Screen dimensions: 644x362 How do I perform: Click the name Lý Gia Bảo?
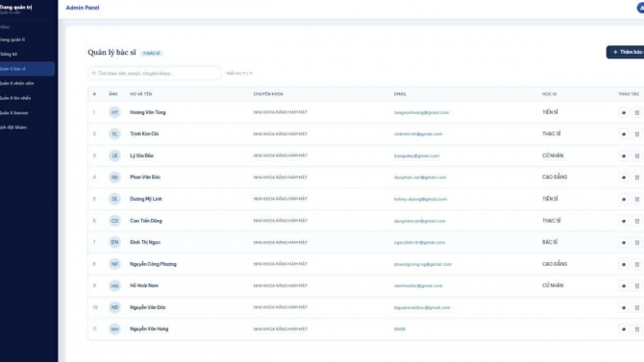pos(141,156)
